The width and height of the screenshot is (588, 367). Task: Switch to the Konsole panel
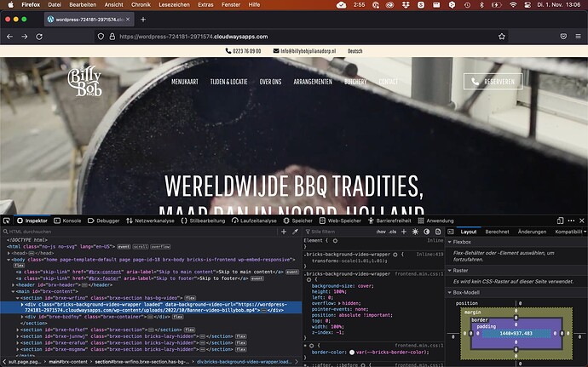(67, 221)
